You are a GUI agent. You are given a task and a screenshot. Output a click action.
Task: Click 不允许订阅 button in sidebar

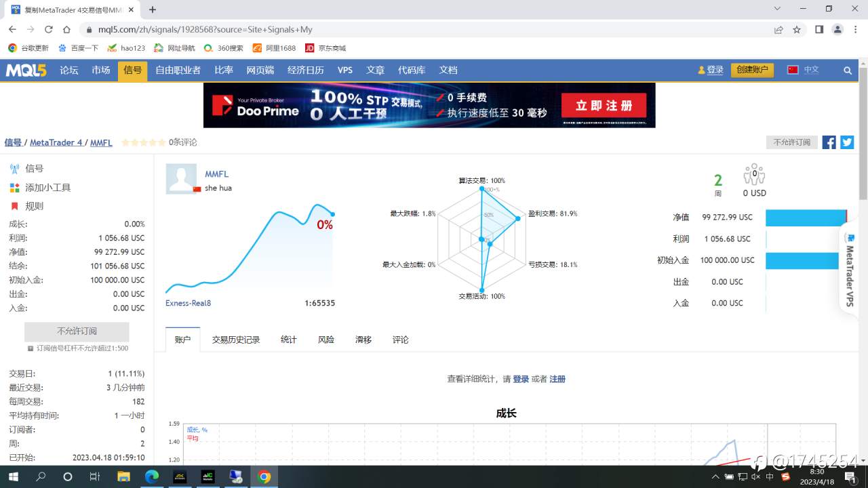[77, 331]
